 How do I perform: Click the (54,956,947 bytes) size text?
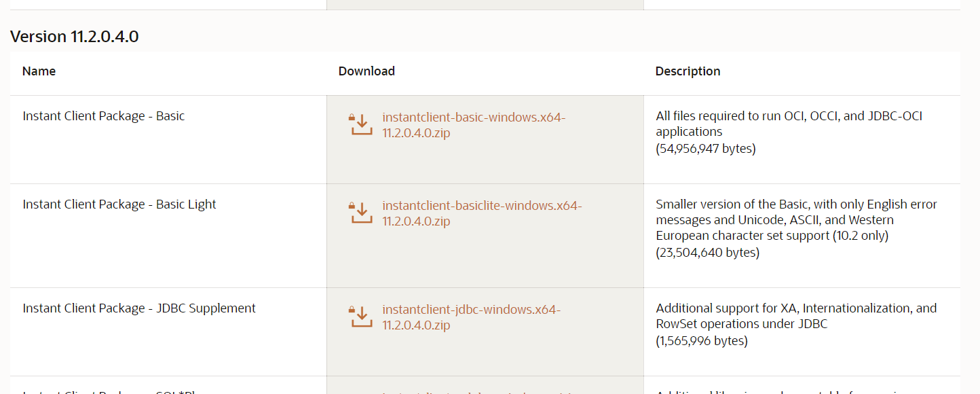[706, 149]
